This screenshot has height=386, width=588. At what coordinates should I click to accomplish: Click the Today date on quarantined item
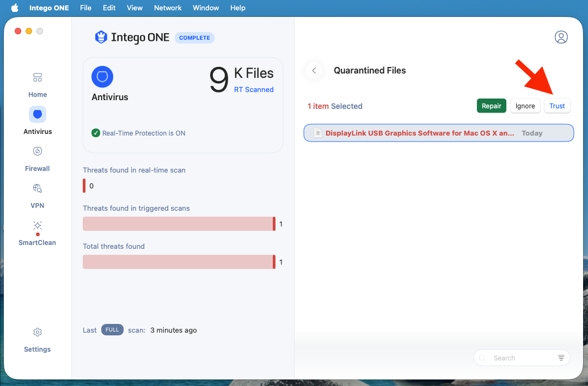532,133
